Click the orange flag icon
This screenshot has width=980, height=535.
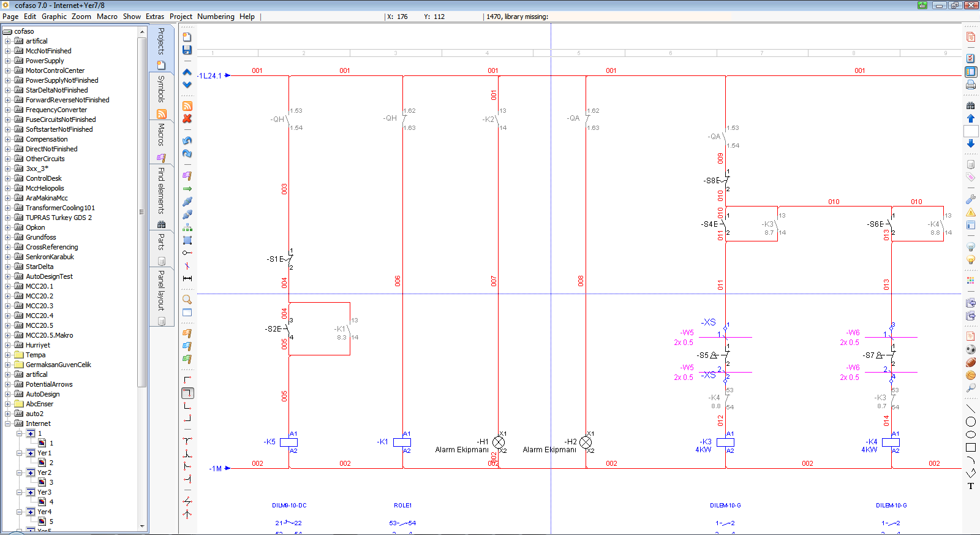(x=187, y=333)
